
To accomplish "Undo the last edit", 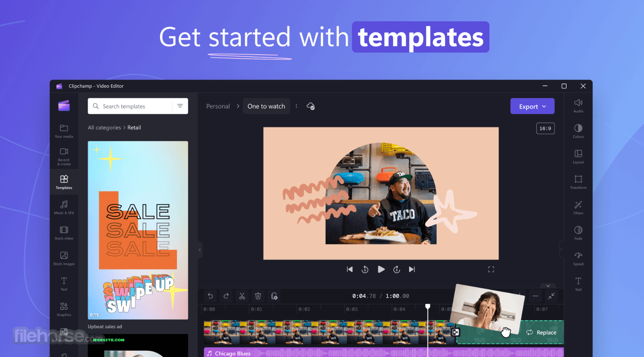I will pos(210,296).
